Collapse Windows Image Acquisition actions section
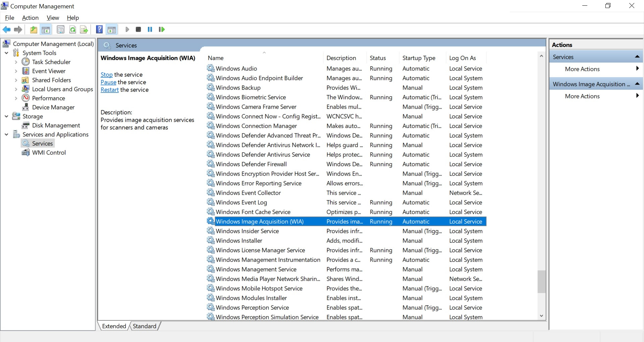 (637, 84)
